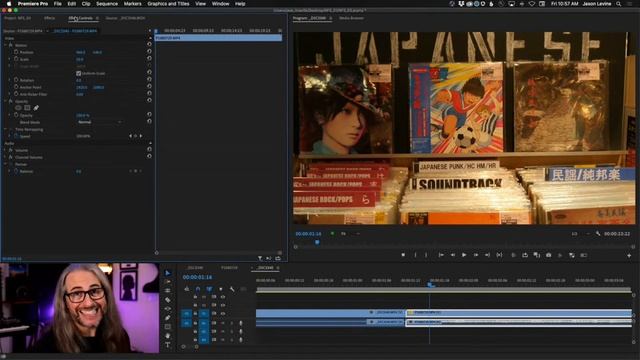
Task: Open timeline wrench display settings
Action: [x=232, y=289]
